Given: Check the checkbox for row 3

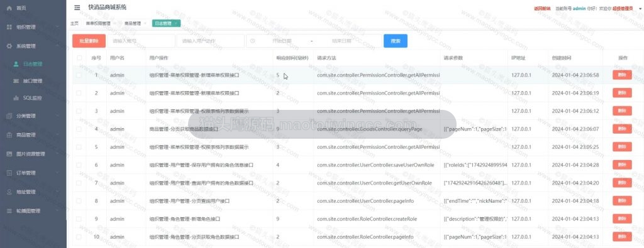Looking at the screenshot, I should (x=79, y=111).
